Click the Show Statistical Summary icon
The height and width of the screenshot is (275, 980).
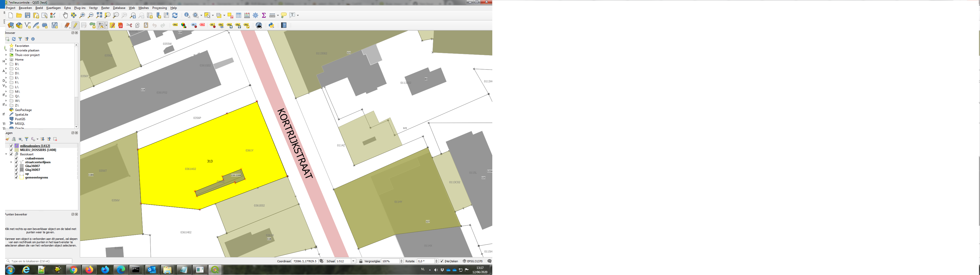click(264, 16)
